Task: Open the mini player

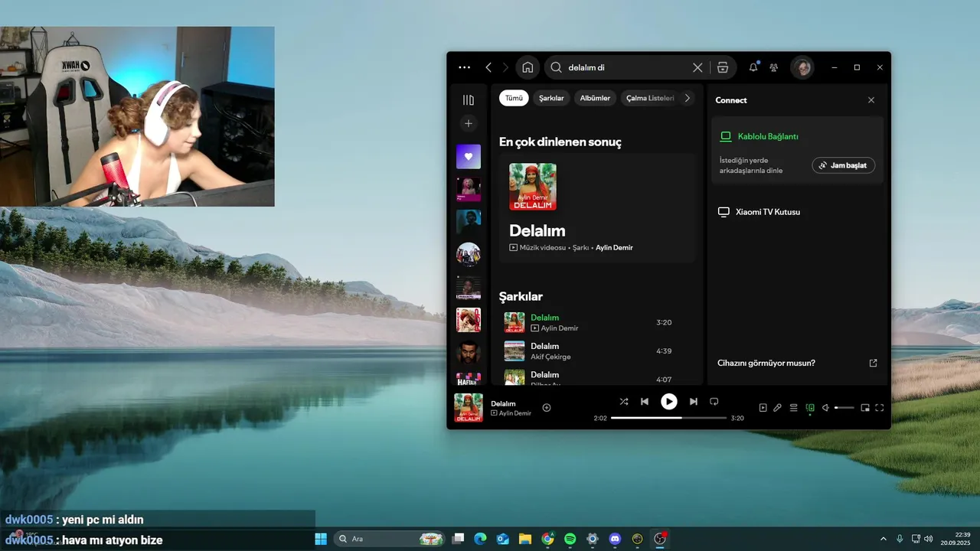Action: (x=865, y=408)
